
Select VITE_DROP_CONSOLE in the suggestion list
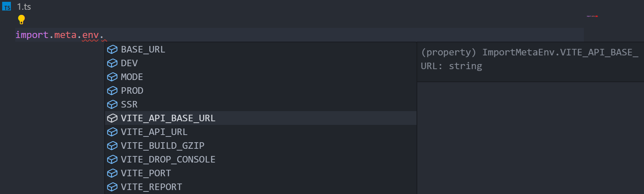(x=261, y=159)
